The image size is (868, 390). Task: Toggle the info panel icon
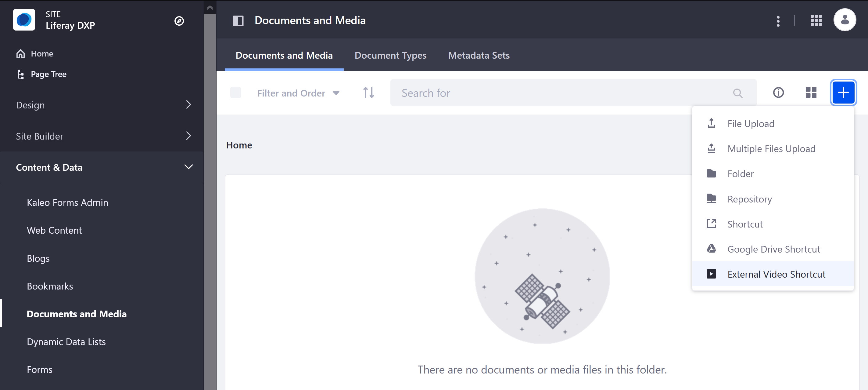click(778, 93)
